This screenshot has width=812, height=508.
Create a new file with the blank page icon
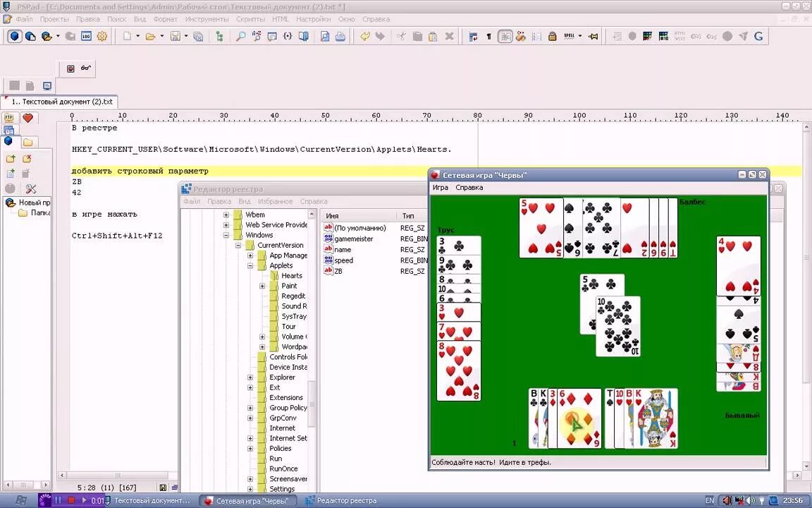tap(127, 36)
